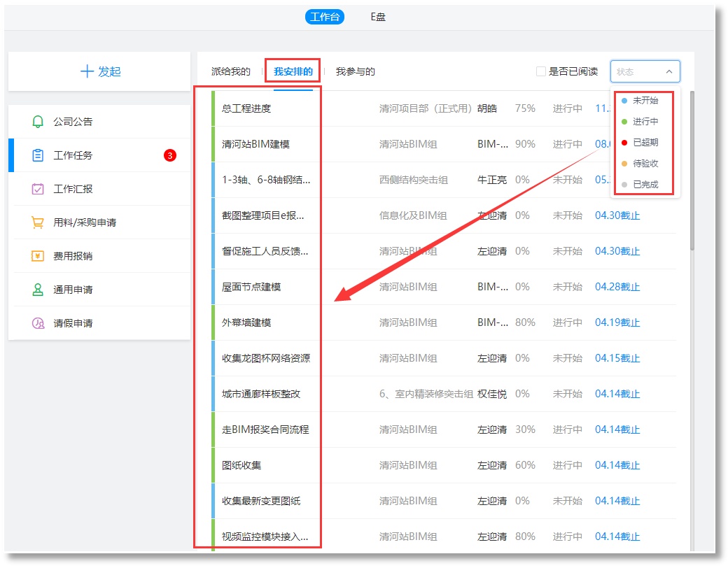Click the plus icon inside the 发起 button
This screenshot has width=728, height=568.
pos(88,72)
